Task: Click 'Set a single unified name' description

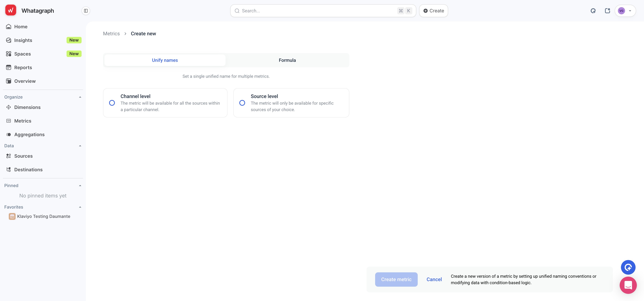Action: (x=226, y=76)
